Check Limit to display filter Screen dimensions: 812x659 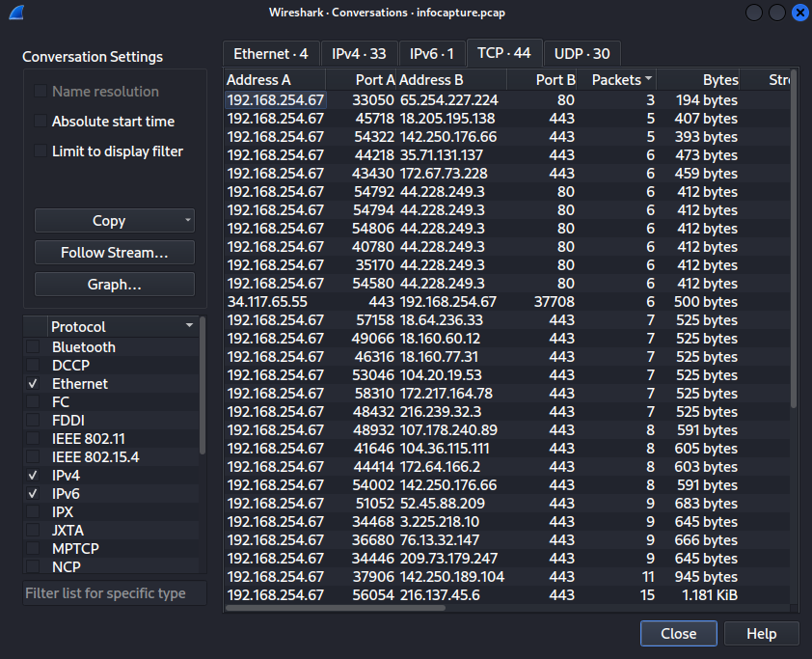pyautogui.click(x=41, y=151)
